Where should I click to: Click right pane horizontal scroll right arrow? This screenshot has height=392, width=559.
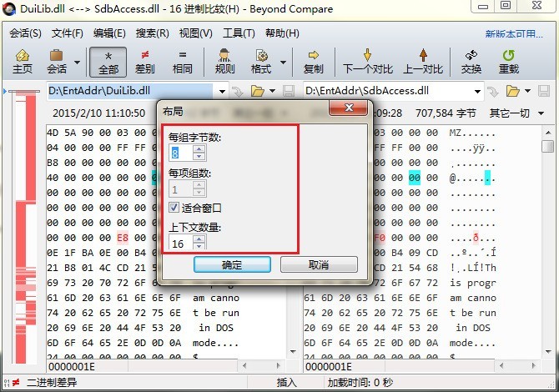pyautogui.click(x=534, y=365)
